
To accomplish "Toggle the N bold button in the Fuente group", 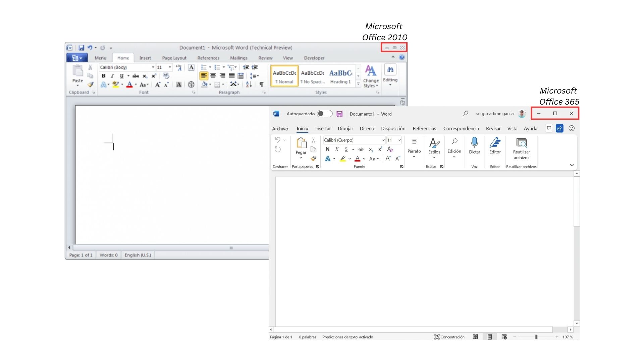I will tap(327, 149).
